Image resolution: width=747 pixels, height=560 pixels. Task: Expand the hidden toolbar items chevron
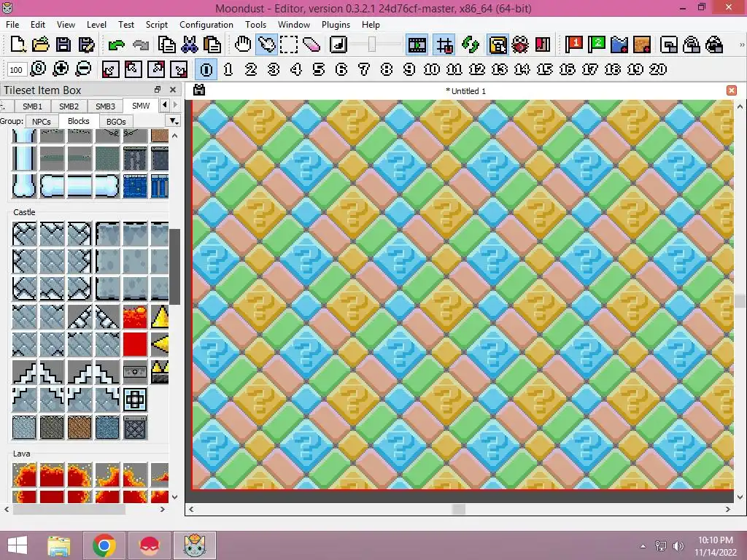[x=741, y=44]
